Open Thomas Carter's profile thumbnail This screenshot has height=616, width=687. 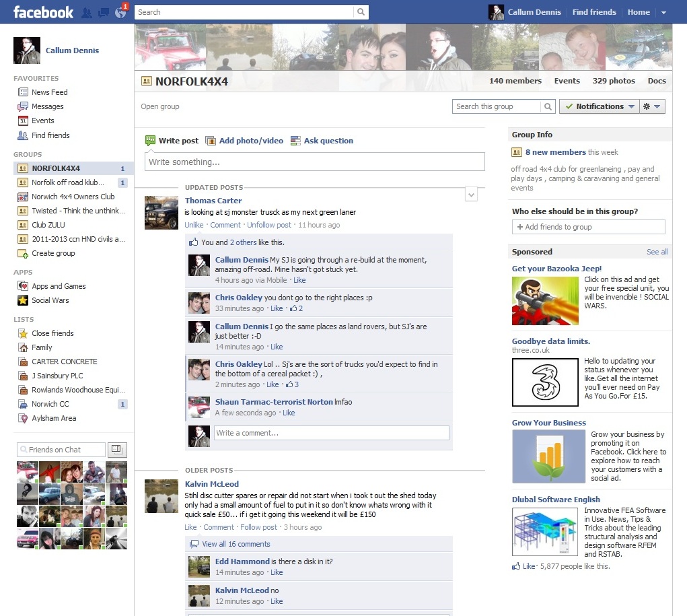pyautogui.click(x=161, y=213)
